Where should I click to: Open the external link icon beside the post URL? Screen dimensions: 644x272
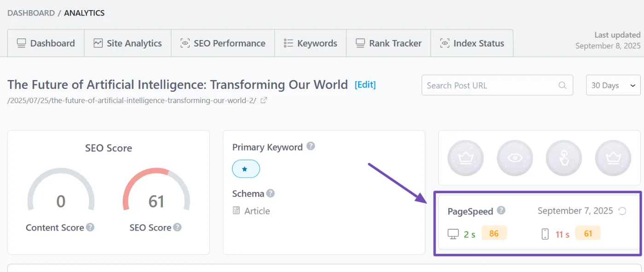coord(264,100)
